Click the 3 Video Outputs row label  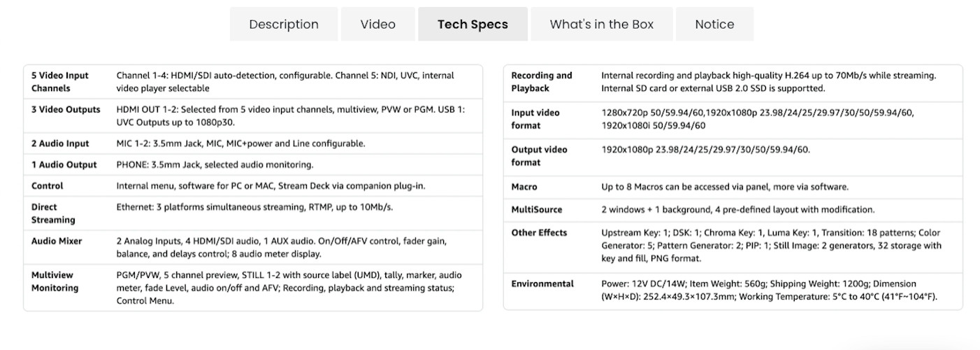point(66,109)
